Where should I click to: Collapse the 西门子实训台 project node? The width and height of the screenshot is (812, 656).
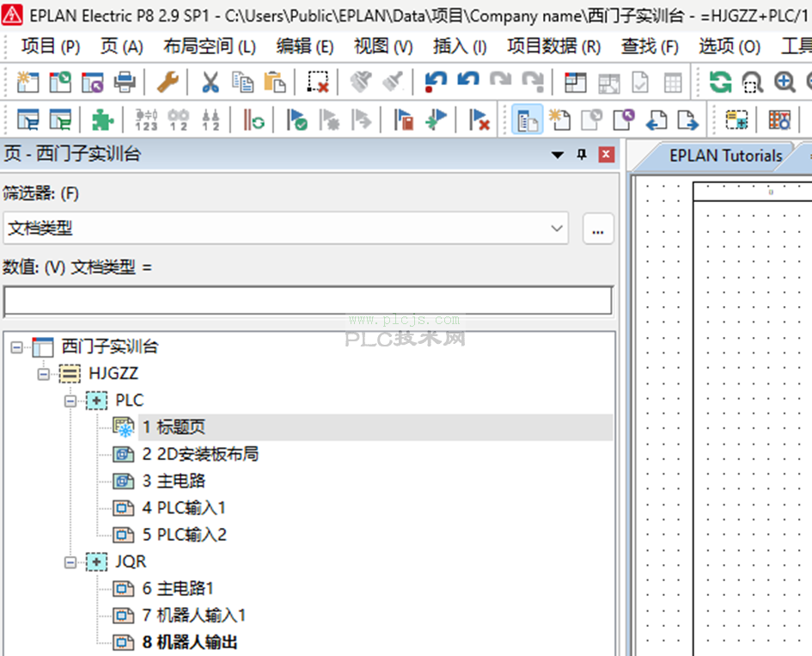(x=16, y=346)
